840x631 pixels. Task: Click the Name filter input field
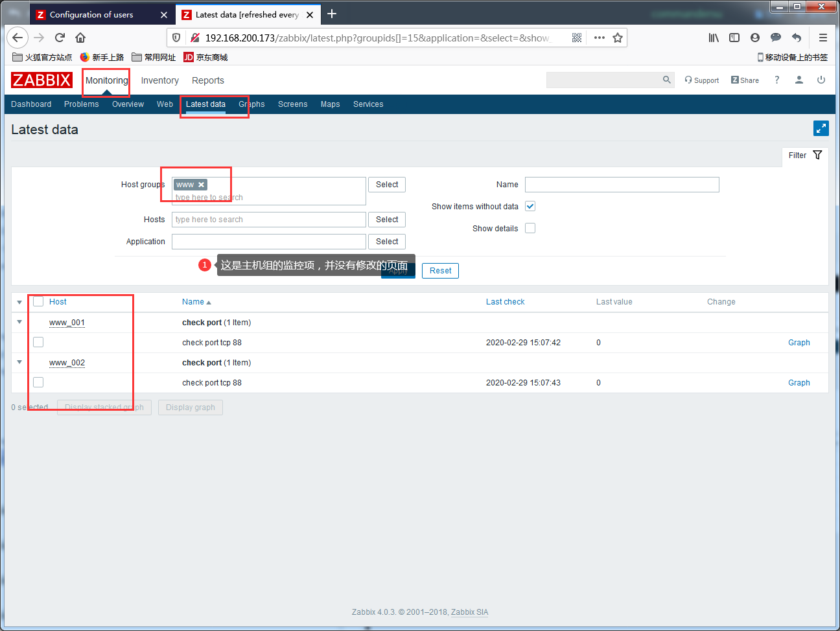pyautogui.click(x=622, y=185)
